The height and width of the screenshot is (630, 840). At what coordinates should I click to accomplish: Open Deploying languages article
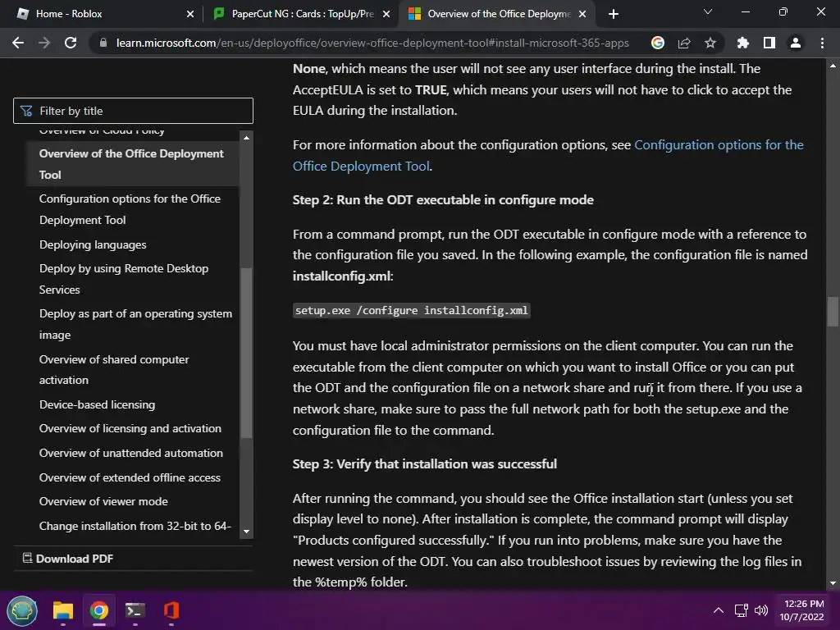click(x=93, y=244)
